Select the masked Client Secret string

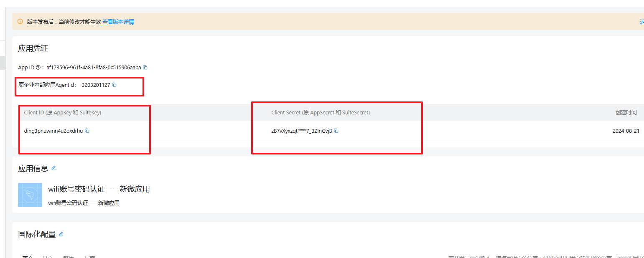302,131
